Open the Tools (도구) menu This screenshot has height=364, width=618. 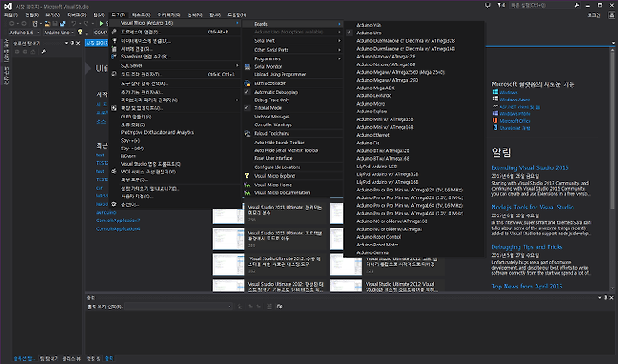point(118,15)
